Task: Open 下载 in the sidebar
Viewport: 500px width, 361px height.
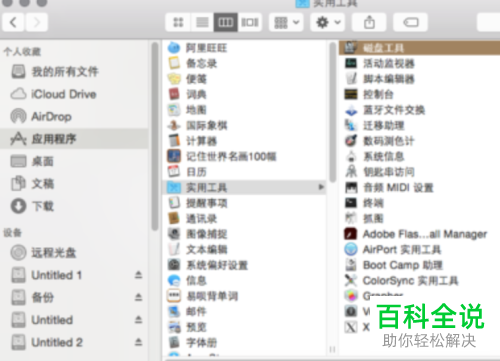Action: (x=74, y=206)
